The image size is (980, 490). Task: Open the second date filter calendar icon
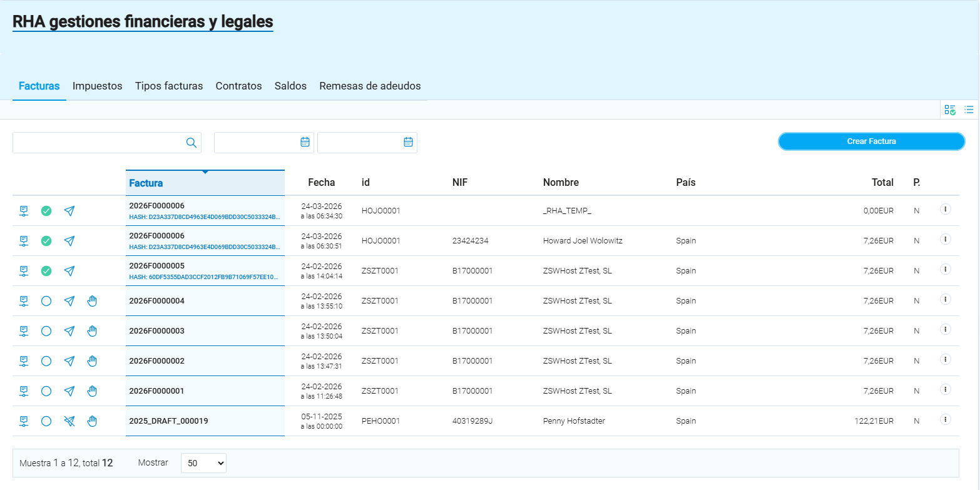pos(408,142)
